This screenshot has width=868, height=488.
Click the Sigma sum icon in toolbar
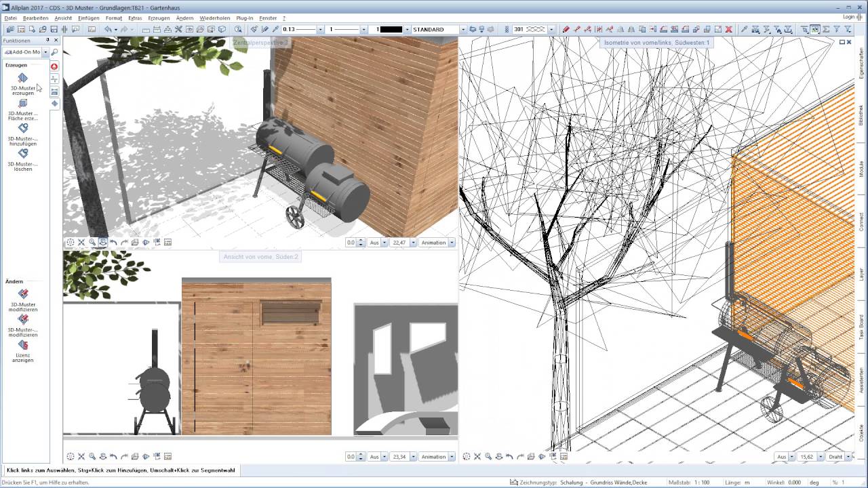(x=826, y=30)
